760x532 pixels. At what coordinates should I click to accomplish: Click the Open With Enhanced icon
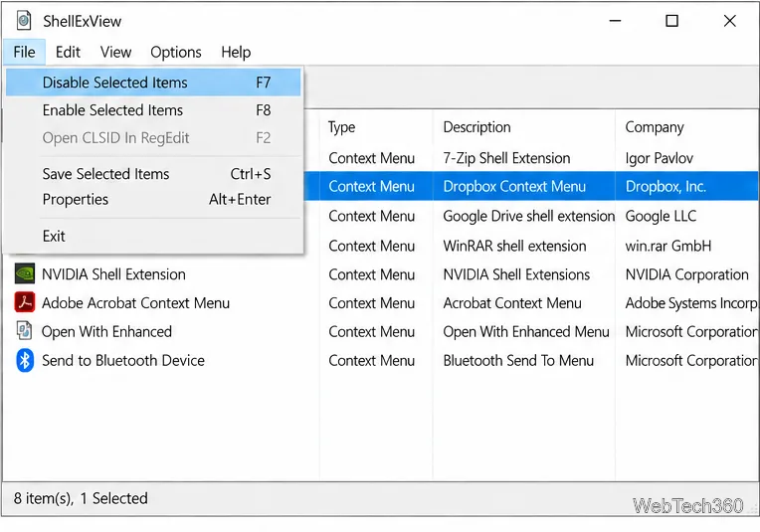pos(25,331)
